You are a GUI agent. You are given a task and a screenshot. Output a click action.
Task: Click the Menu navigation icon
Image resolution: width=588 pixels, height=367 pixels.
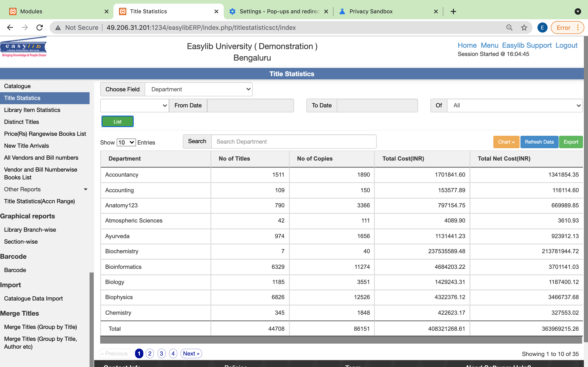pos(489,46)
